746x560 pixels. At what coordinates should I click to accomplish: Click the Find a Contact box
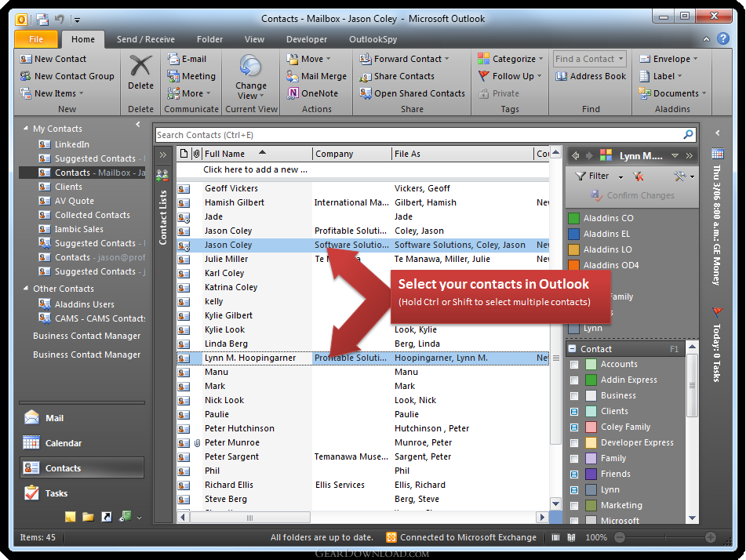tap(589, 59)
